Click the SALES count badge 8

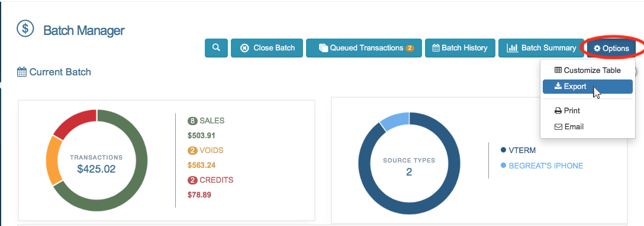tap(192, 120)
